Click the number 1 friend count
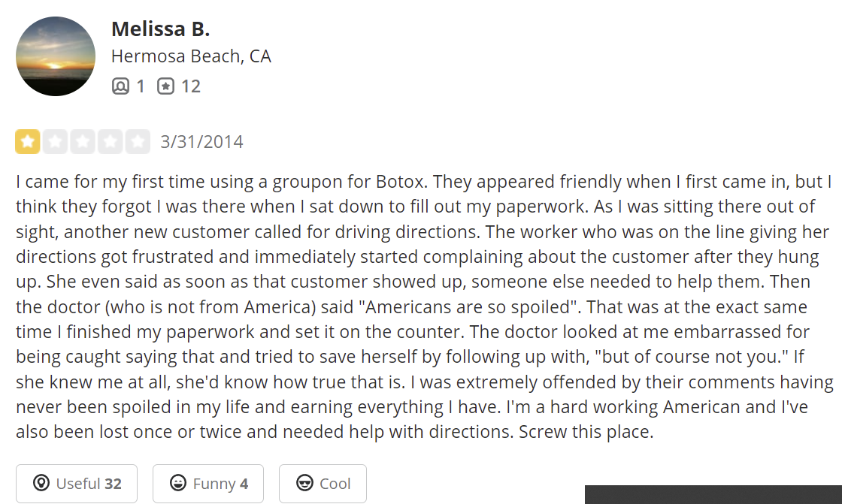 [141, 86]
